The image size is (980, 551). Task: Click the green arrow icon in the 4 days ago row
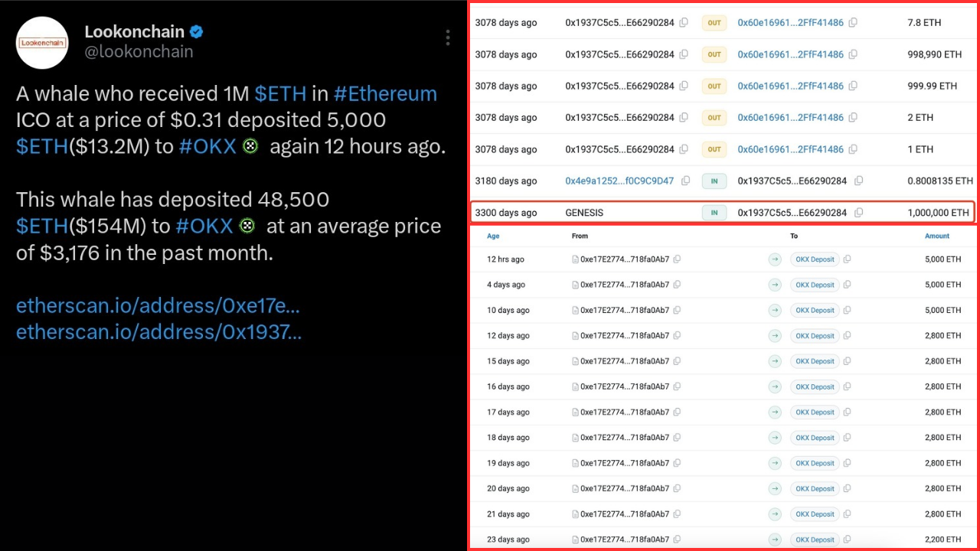pos(775,285)
